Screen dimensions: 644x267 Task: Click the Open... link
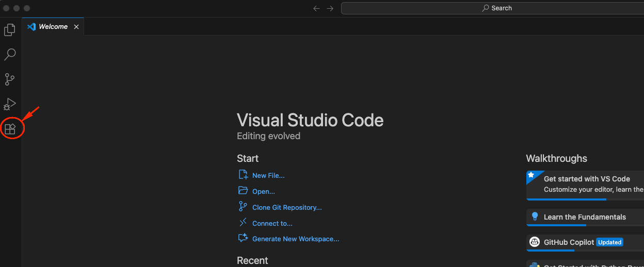[264, 192]
